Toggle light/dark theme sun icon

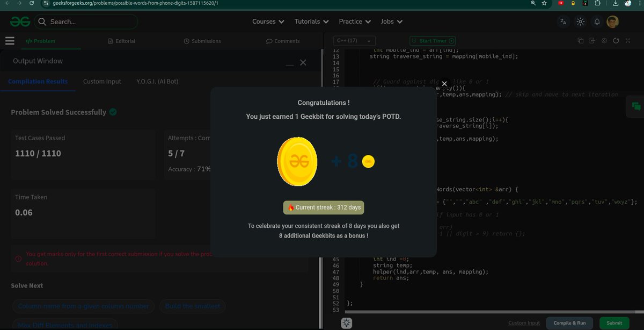580,21
